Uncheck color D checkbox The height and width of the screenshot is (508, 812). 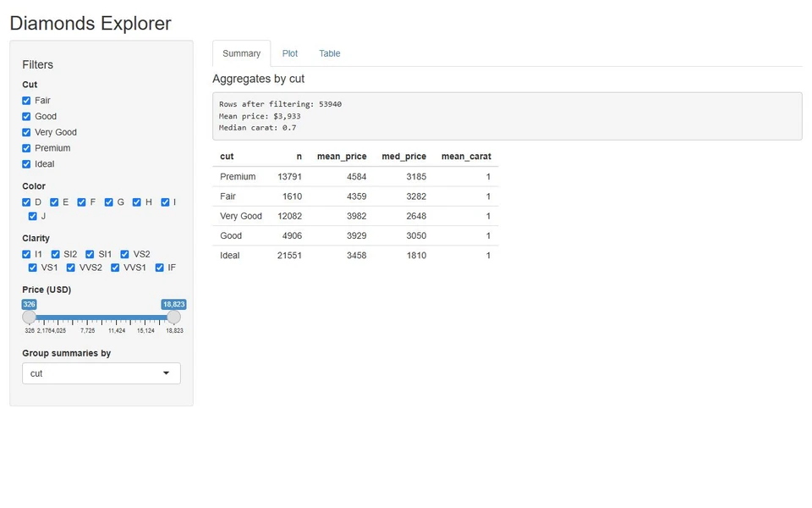26,202
